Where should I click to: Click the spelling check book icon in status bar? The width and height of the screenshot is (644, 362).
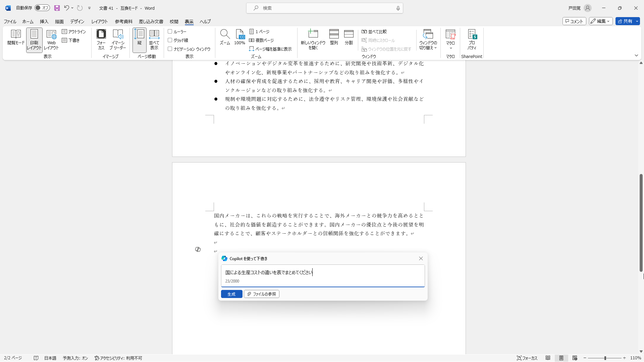36,358
